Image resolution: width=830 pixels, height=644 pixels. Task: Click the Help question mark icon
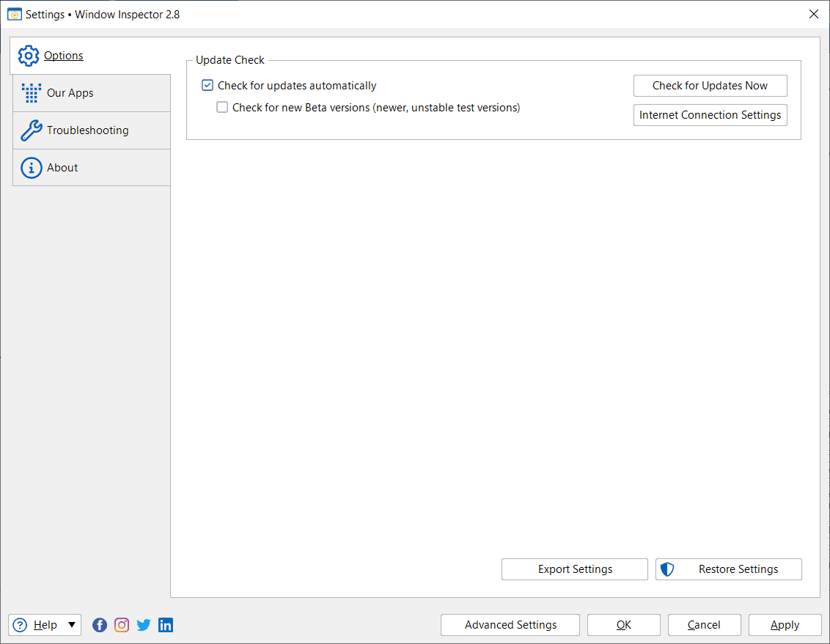coord(20,625)
